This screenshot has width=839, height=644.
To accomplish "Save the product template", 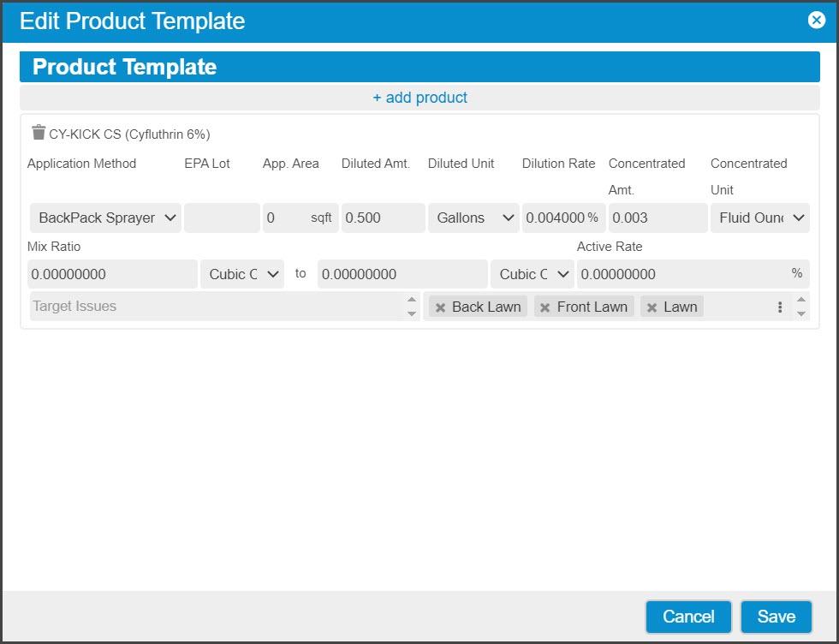I will (x=776, y=617).
